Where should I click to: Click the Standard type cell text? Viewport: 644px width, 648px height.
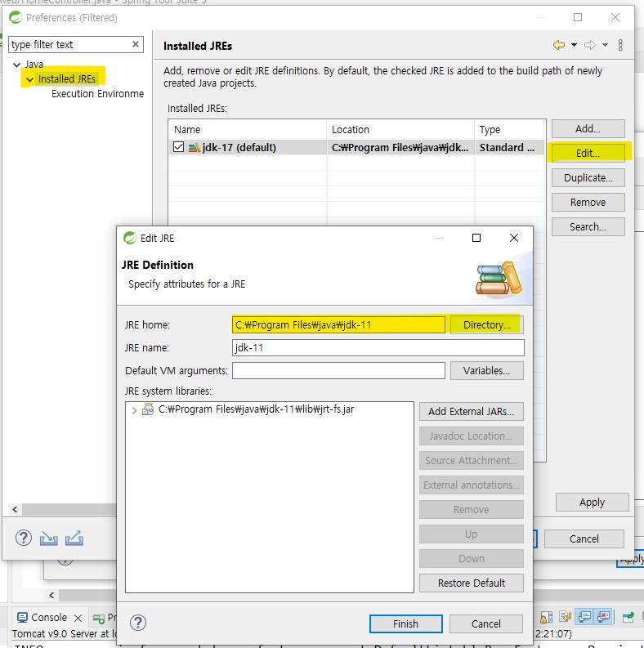click(507, 148)
